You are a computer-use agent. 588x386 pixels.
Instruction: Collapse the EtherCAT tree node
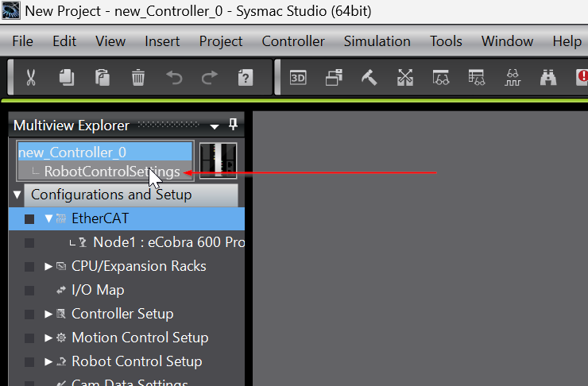48,218
